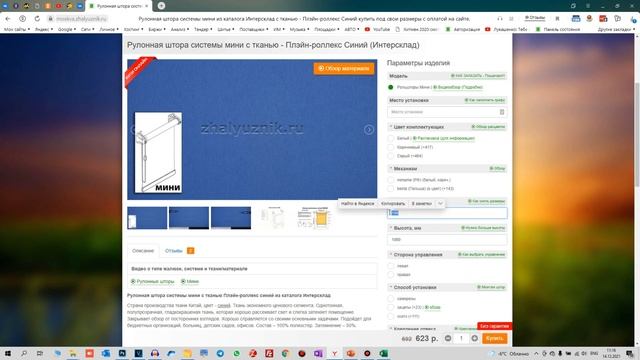Open Photoshop from the taskbar
The width and height of the screenshot is (640, 360).
[122, 353]
